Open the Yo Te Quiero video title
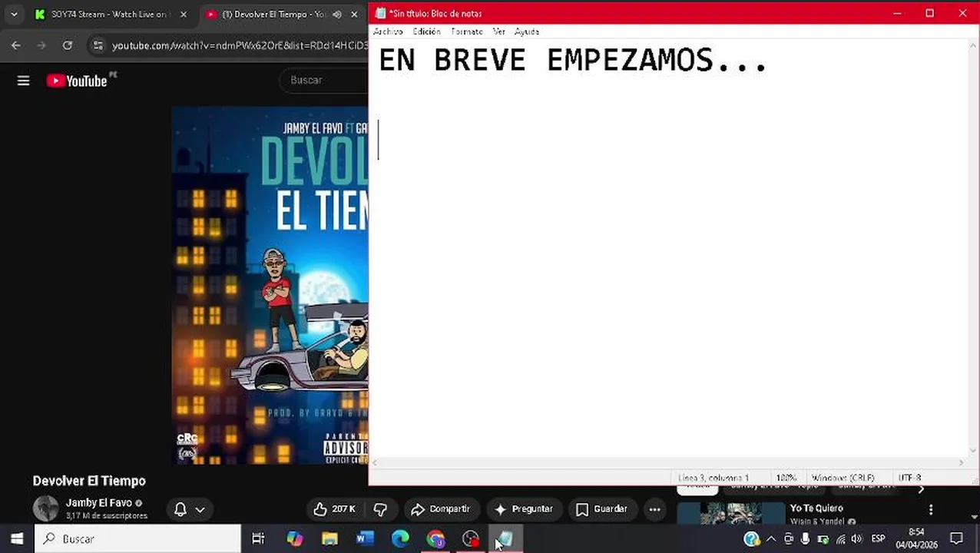Viewport: 980px width, 553px height. (x=816, y=508)
